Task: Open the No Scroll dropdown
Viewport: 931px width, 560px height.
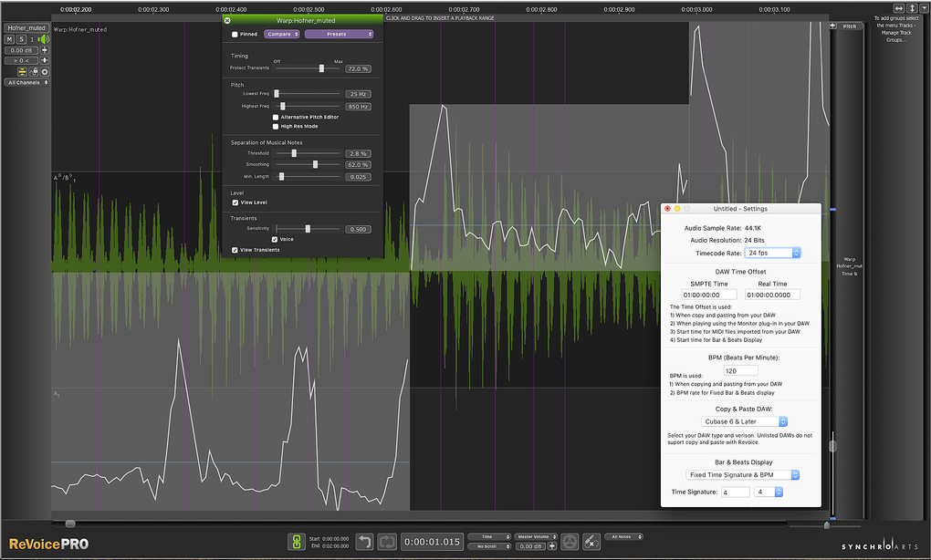Action: point(489,546)
